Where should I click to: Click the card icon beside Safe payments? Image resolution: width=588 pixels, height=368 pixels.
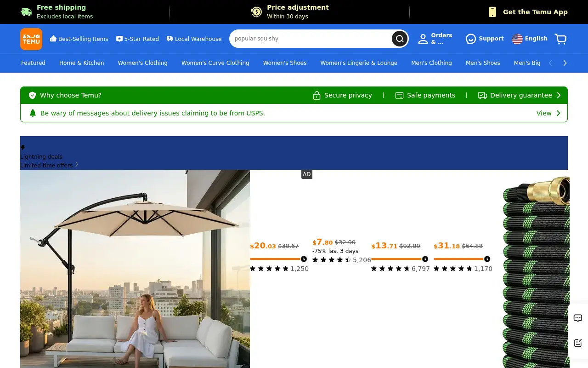coord(399,95)
